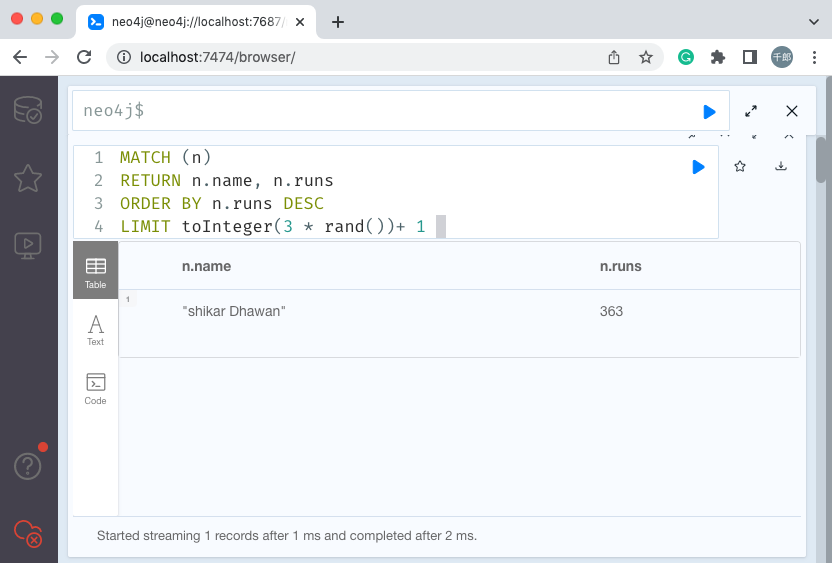Open the Chrome three-dot menu
832x563 pixels.
[x=814, y=57]
